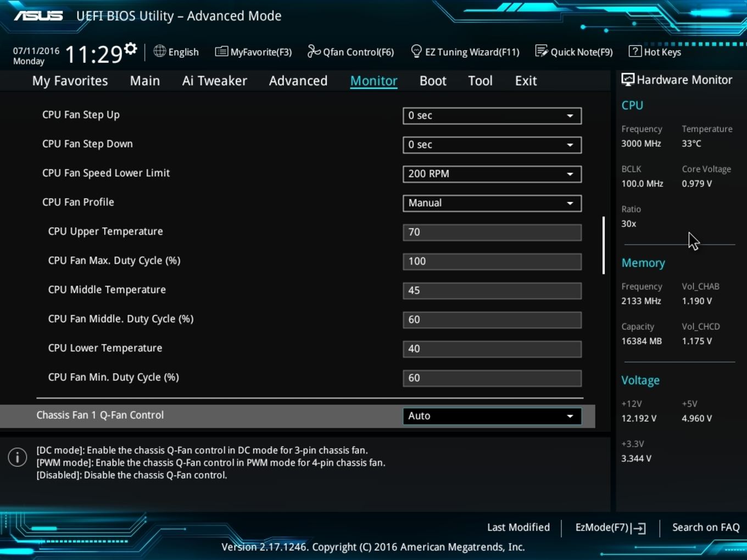Select the Chassis Fan 1 Q-Fan Control label
This screenshot has width=747, height=560.
(x=100, y=415)
